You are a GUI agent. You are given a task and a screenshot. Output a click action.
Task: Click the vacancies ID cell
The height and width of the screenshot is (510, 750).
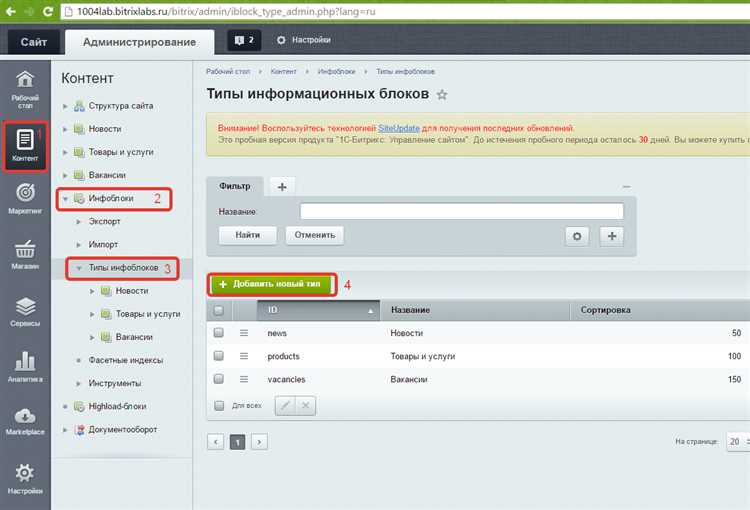286,379
